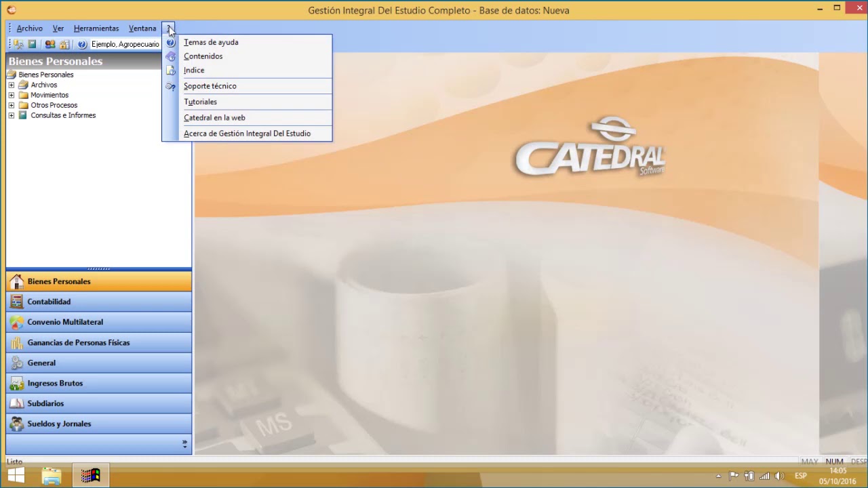Show hidden tray icons arrow
This screenshot has width=868, height=488.
pyautogui.click(x=718, y=476)
